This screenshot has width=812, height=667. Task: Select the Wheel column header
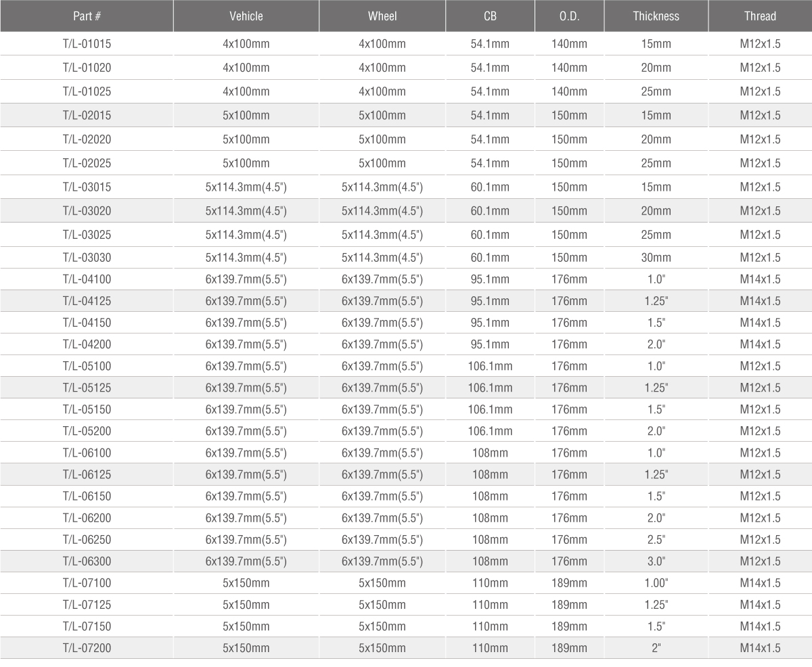(x=382, y=16)
